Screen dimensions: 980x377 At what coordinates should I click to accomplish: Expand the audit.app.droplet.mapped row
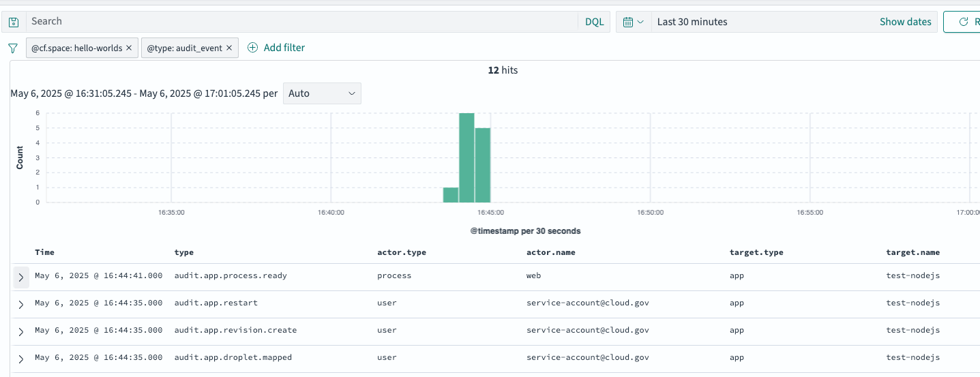click(21, 359)
